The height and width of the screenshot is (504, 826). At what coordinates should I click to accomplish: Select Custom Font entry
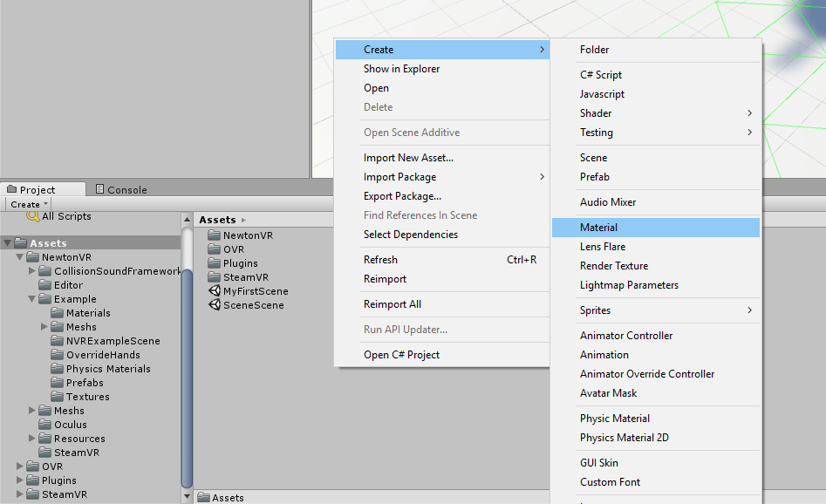(x=656, y=482)
